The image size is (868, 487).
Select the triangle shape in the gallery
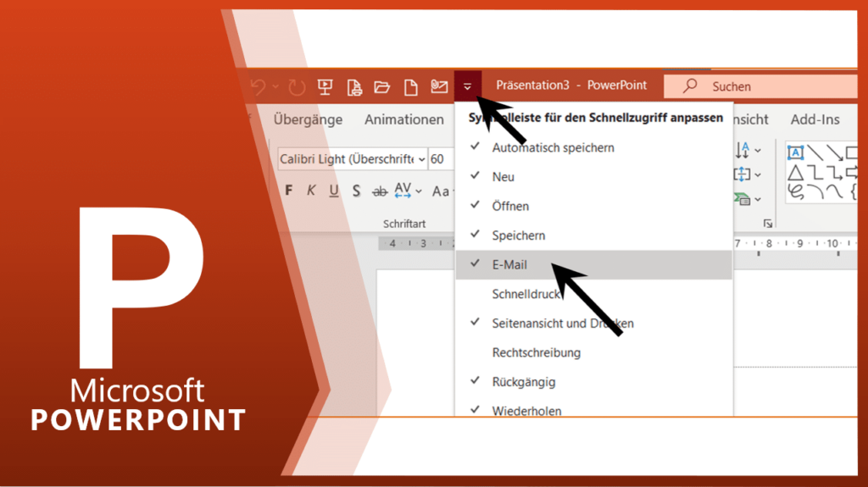coord(795,174)
